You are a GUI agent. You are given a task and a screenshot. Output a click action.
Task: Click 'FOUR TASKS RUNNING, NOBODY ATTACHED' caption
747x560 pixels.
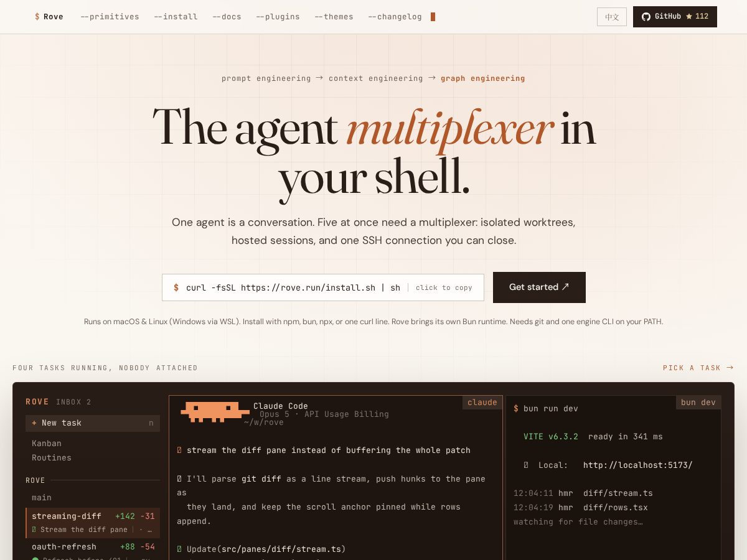pos(105,368)
